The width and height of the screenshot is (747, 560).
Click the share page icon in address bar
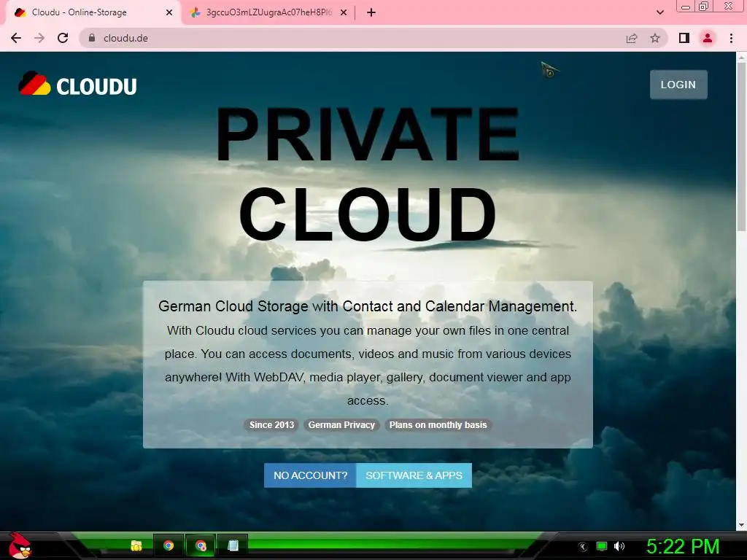[632, 38]
